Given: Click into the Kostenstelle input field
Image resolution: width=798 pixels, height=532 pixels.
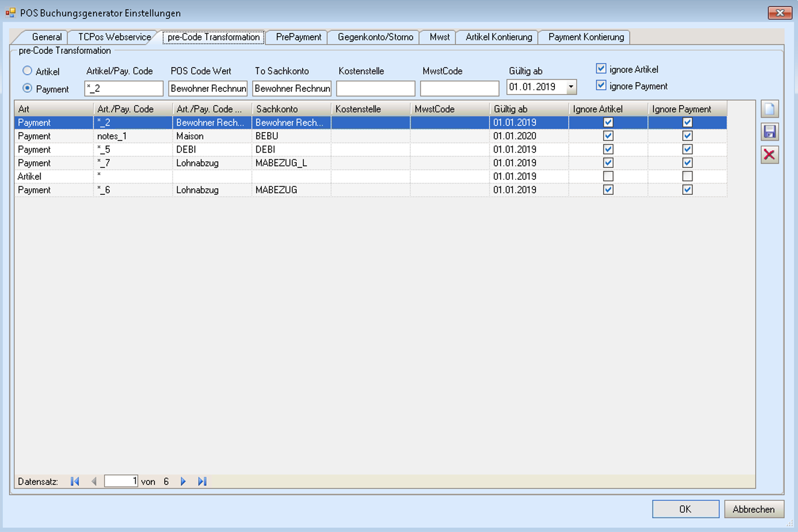Looking at the screenshot, I should pos(375,89).
